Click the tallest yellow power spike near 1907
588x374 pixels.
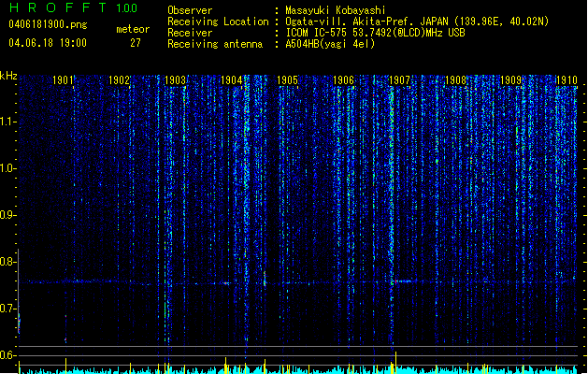(396, 362)
